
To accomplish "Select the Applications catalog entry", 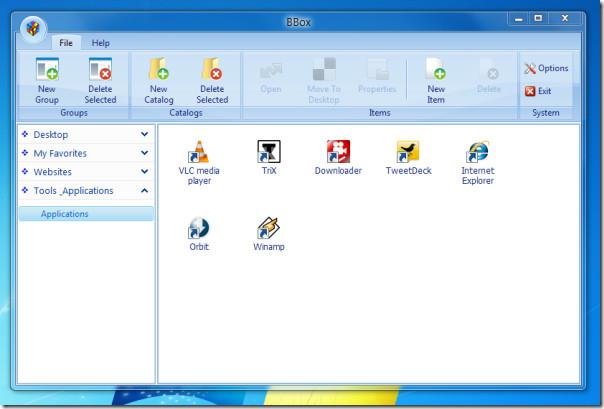I will pos(64,214).
